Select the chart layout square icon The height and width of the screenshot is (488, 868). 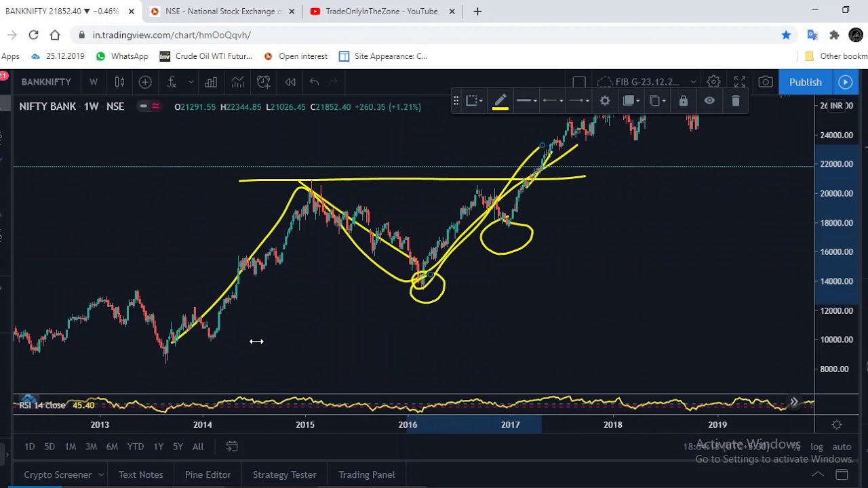pyautogui.click(x=579, y=82)
